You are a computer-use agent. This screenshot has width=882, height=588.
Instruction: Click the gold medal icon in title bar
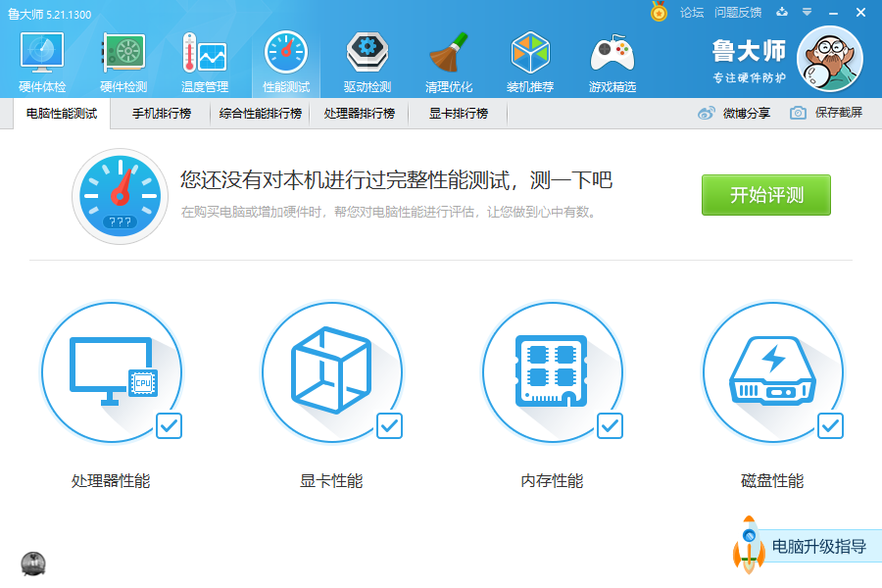tap(659, 12)
